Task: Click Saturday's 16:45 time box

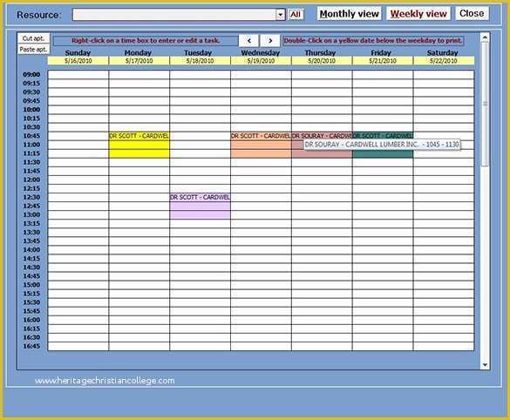Action: [444, 346]
